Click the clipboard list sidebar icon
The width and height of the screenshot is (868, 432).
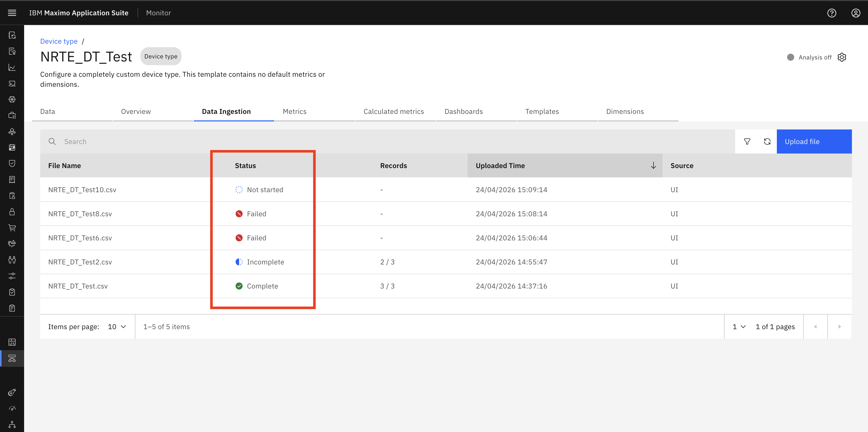[12, 308]
